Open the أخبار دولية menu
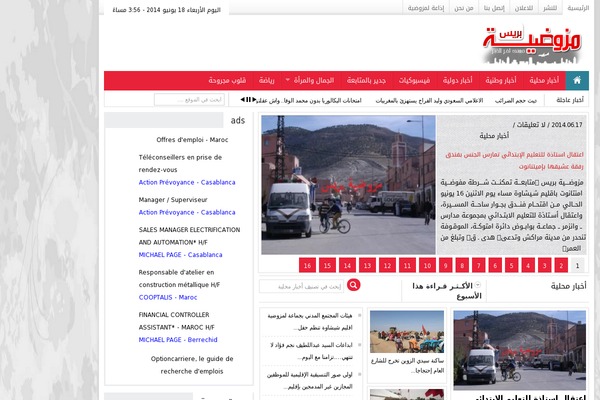This screenshot has height=400, width=600. 457,80
